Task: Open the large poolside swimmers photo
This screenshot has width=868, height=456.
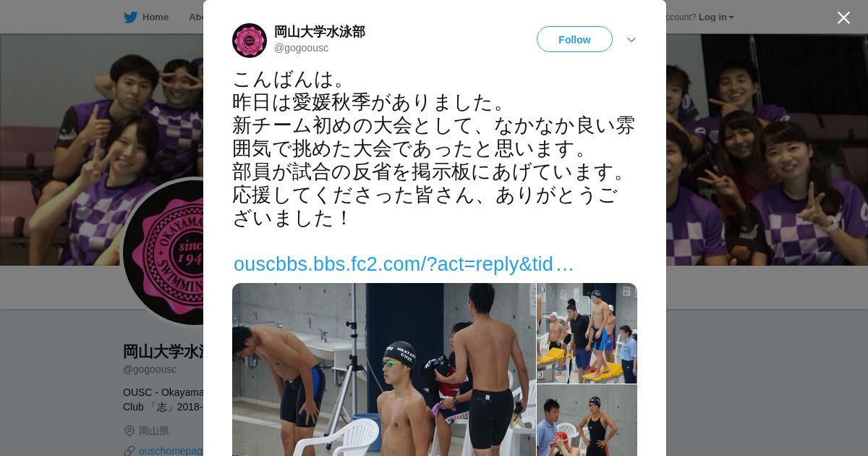Action: pyautogui.click(x=383, y=369)
